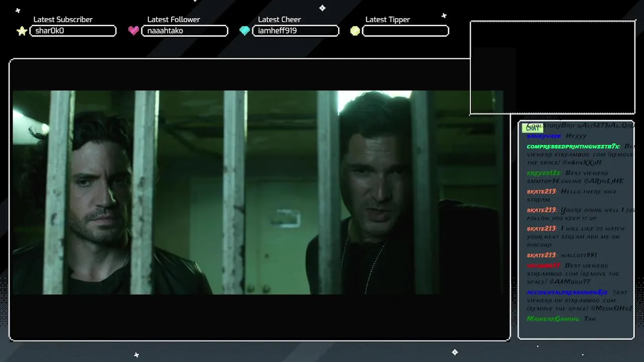
Task: Click username sandyvars in chat
Action: [544, 136]
